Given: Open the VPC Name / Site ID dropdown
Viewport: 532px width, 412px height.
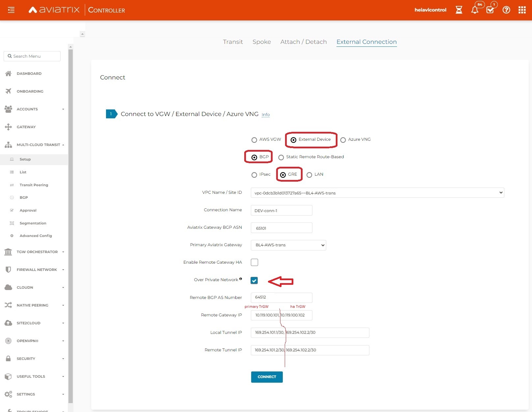Looking at the screenshot, I should click(377, 192).
